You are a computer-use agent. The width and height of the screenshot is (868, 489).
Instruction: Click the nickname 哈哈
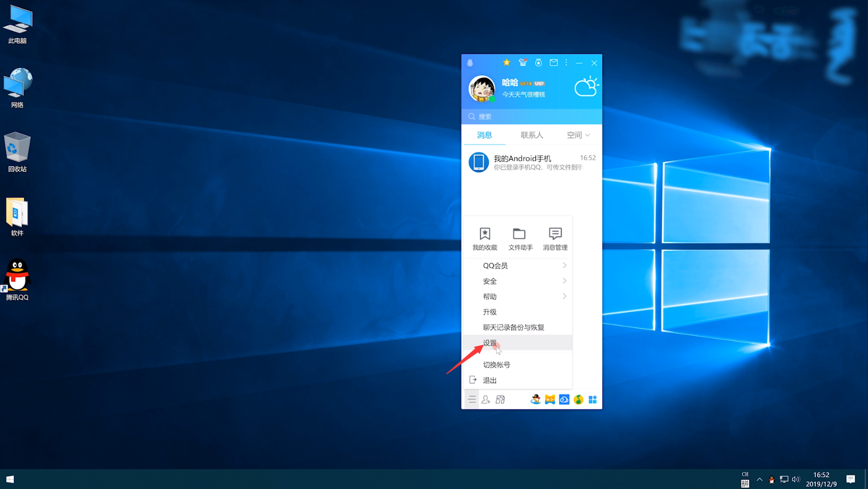pyautogui.click(x=510, y=83)
